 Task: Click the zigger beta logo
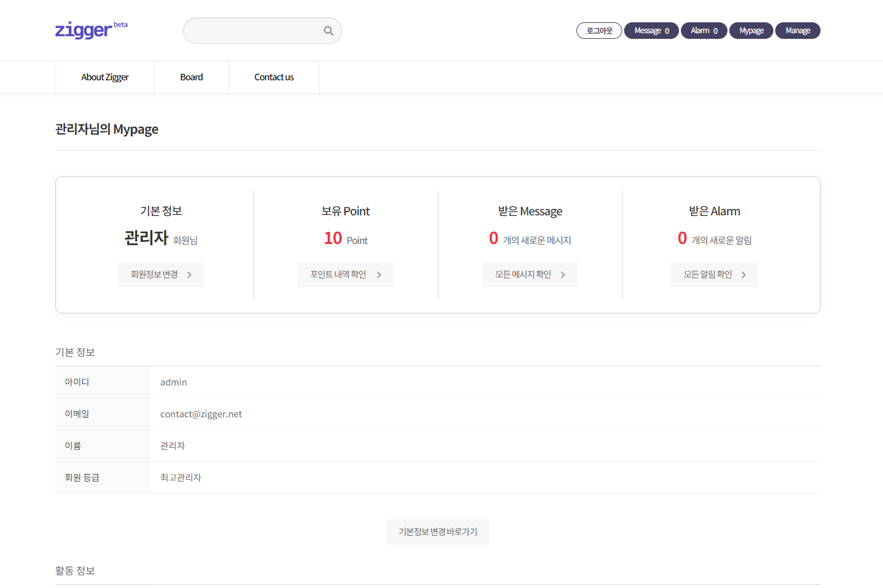pos(91,29)
